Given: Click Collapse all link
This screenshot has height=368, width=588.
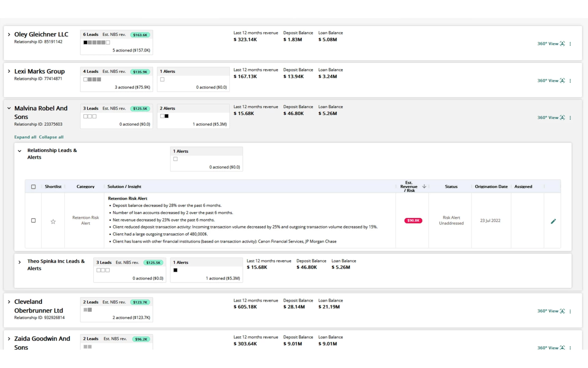Looking at the screenshot, I should tap(51, 137).
